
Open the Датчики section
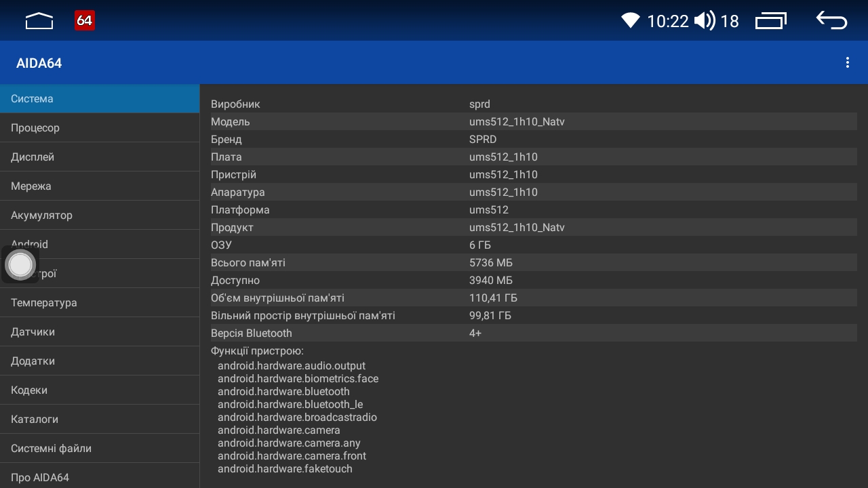(x=100, y=332)
